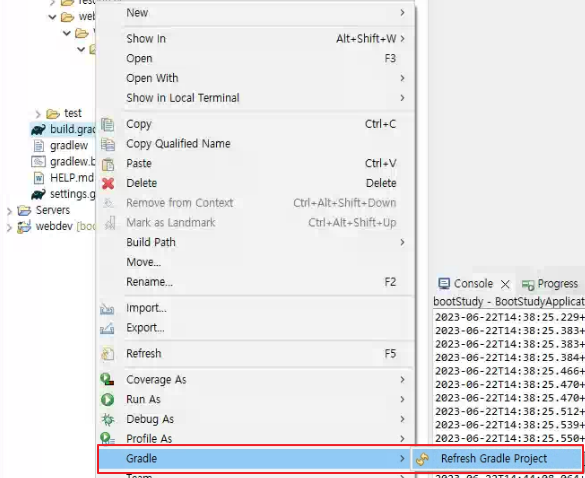This screenshot has height=478, width=585.
Task: Select the webdev project
Action: click(x=54, y=226)
